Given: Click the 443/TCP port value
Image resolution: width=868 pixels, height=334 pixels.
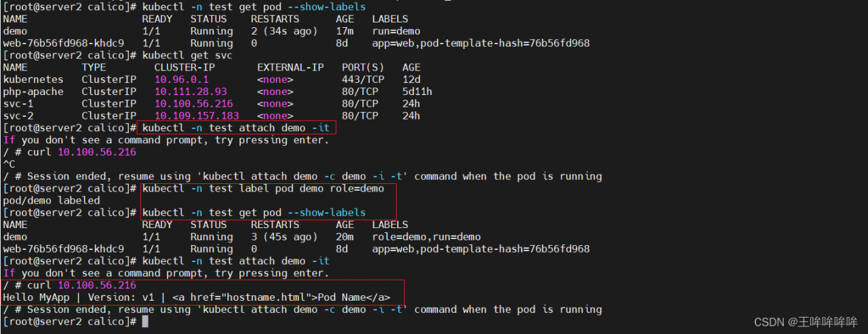Looking at the screenshot, I should coord(360,79).
